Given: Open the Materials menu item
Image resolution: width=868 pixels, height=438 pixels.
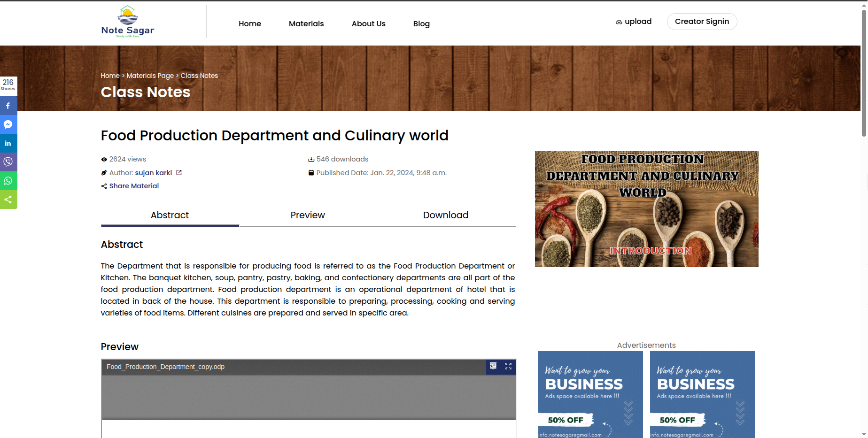Looking at the screenshot, I should 306,23.
